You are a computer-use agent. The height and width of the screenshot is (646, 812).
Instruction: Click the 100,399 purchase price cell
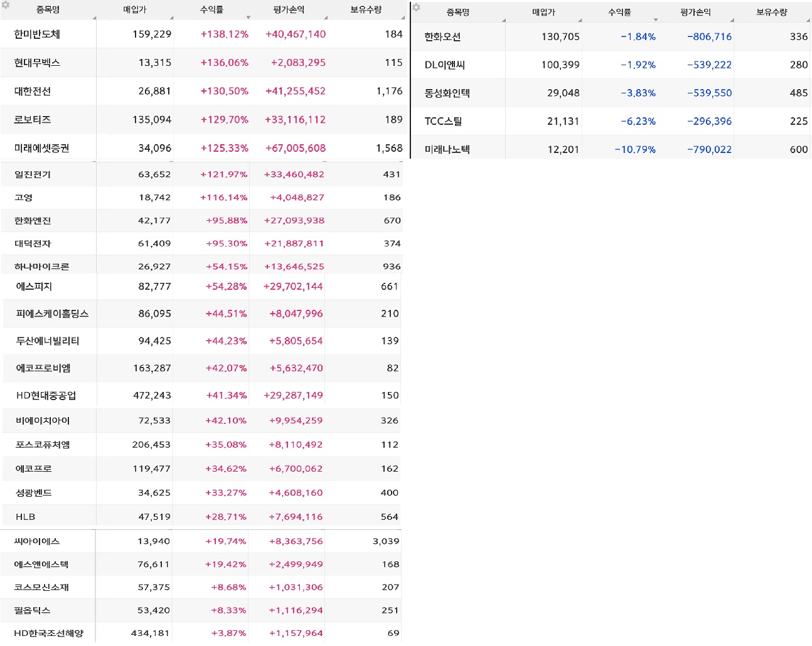coord(561,65)
